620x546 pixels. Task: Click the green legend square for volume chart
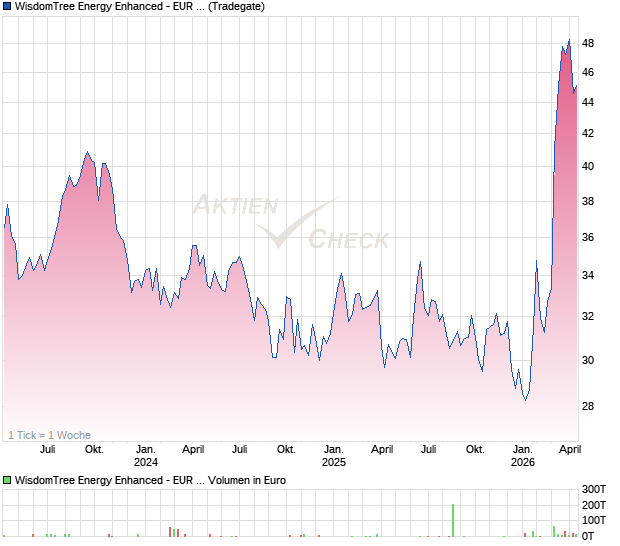tap(8, 481)
